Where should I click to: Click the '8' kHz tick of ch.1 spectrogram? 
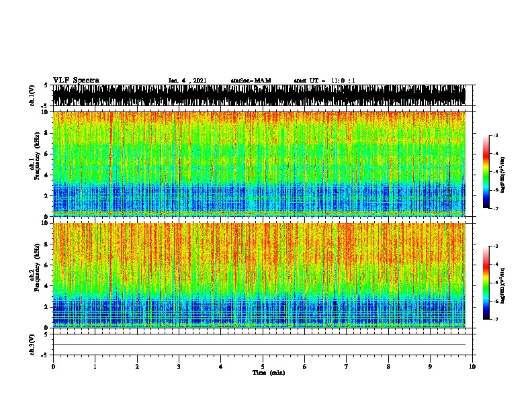[x=47, y=133]
